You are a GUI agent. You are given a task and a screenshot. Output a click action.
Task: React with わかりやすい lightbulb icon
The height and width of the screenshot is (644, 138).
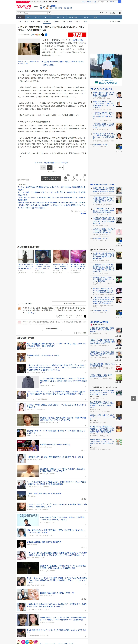(74, 178)
